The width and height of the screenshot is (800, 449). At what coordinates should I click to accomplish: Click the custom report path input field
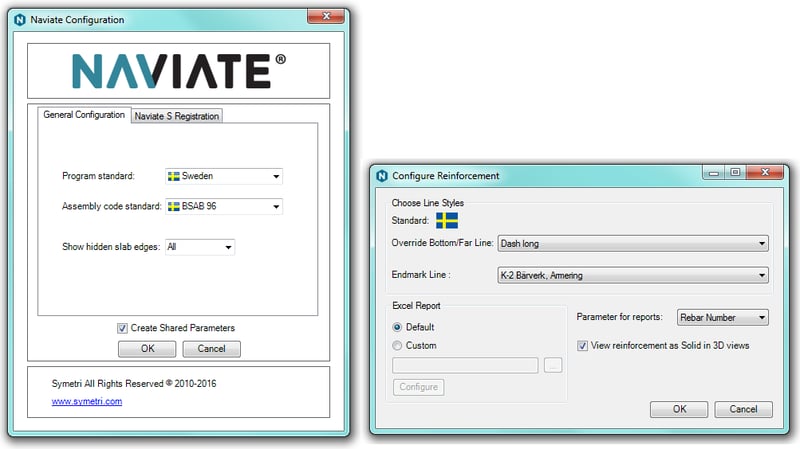(465, 365)
